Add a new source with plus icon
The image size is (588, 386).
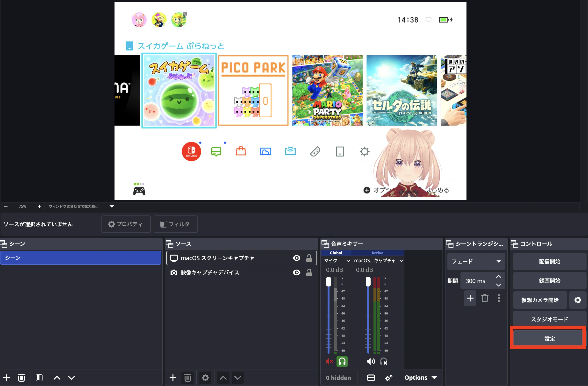click(x=173, y=378)
